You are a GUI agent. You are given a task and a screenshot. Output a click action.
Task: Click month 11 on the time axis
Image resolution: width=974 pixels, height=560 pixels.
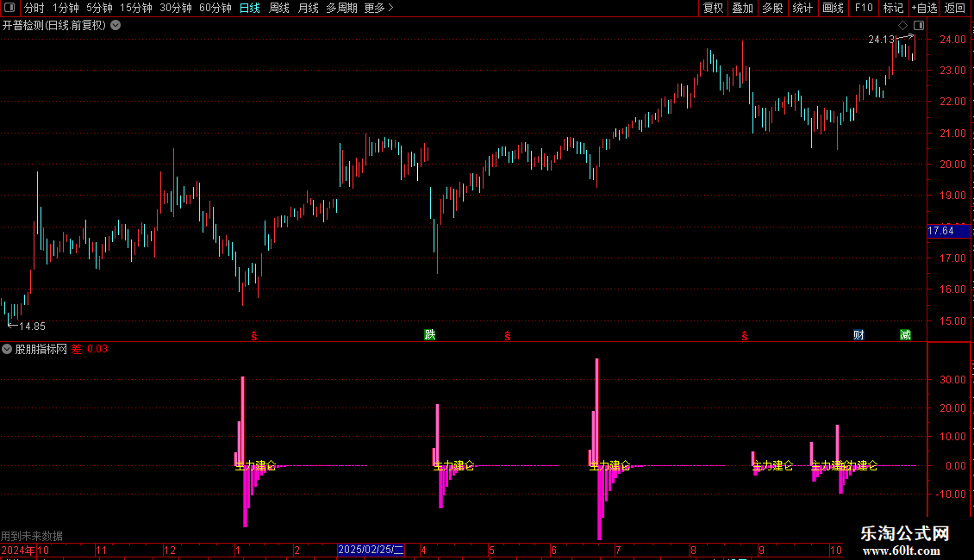[101, 550]
